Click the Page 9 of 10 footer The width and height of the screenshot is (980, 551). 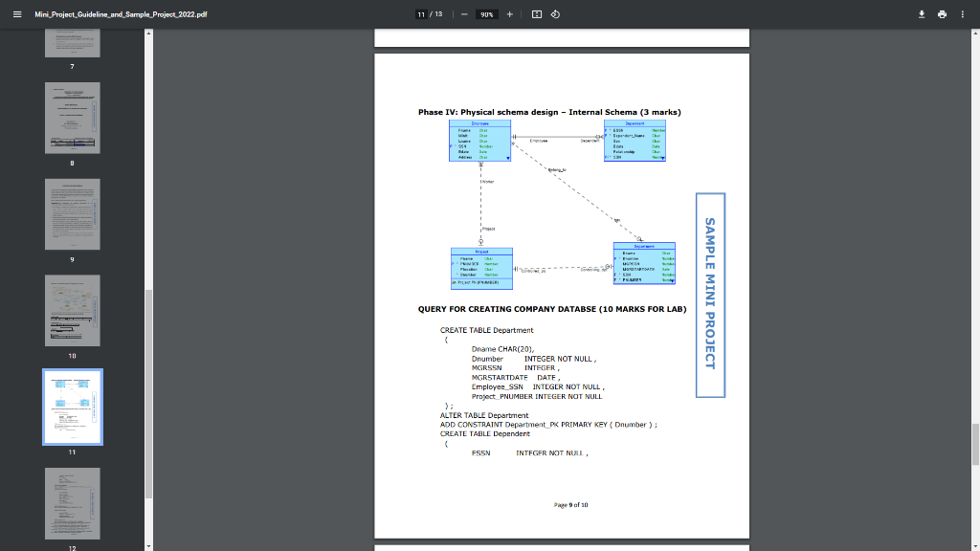(570, 505)
